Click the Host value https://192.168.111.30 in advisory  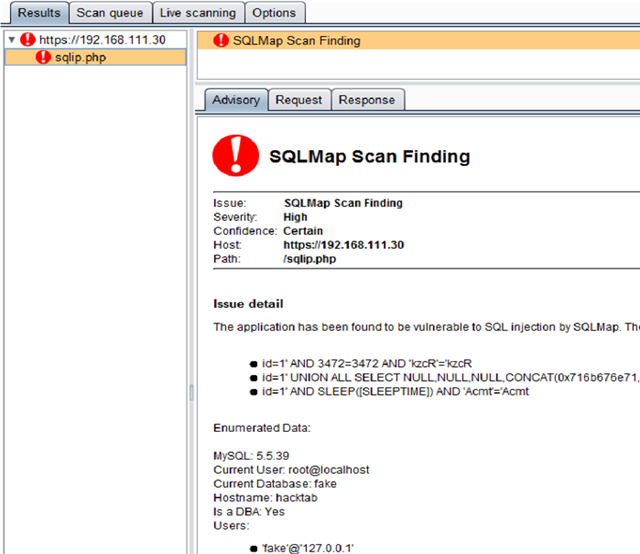click(x=344, y=245)
